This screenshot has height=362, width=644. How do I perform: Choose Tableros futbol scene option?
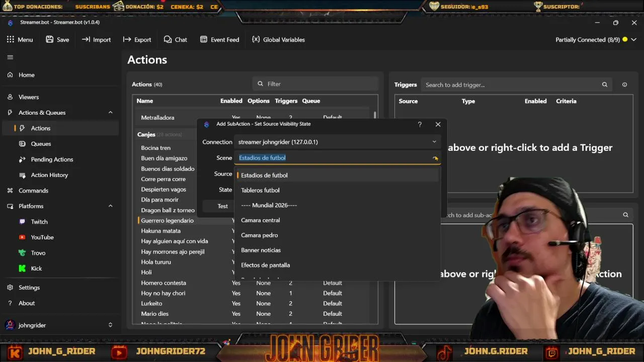pos(337,191)
